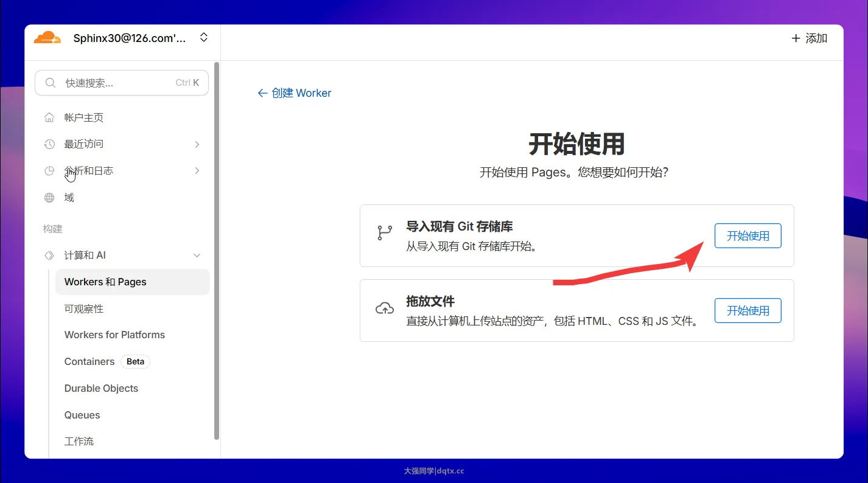Click the Cloudflare logo icon
This screenshot has width=868, height=483.
pos(47,38)
